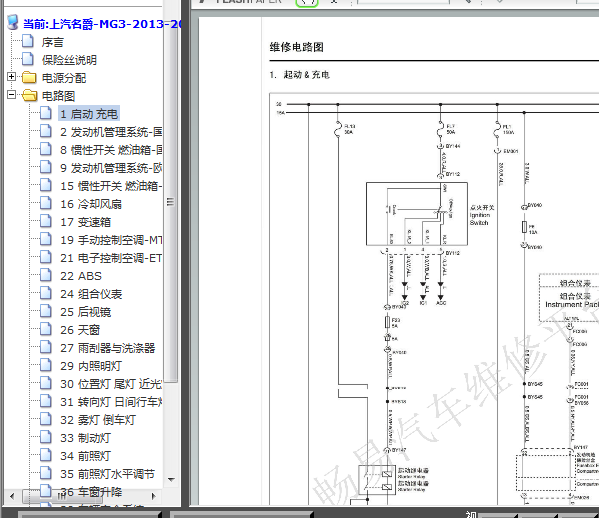Click the page icon beside 27 雨刮器与洗涤器
The width and height of the screenshot is (599, 518).
[46, 346]
